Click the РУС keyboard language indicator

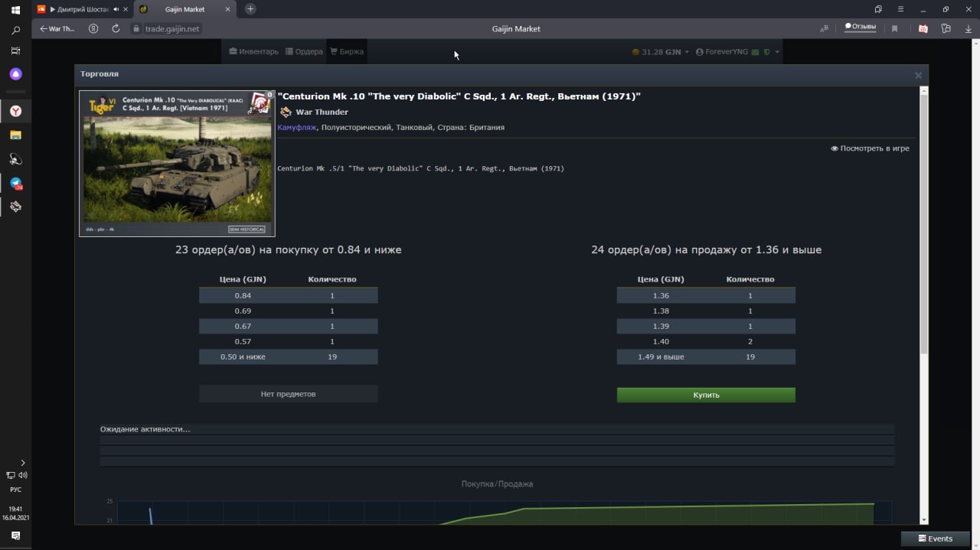point(15,490)
